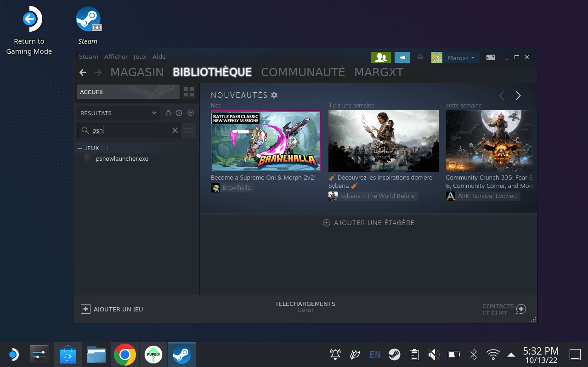Open the ARK Community Crunch thumbnail
This screenshot has width=588, height=367.
tap(490, 141)
